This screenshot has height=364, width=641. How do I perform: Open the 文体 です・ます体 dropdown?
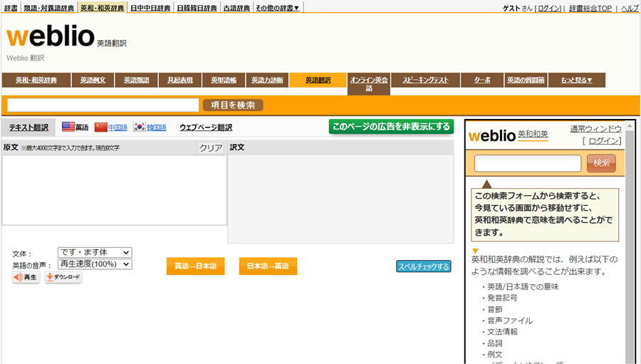point(95,253)
